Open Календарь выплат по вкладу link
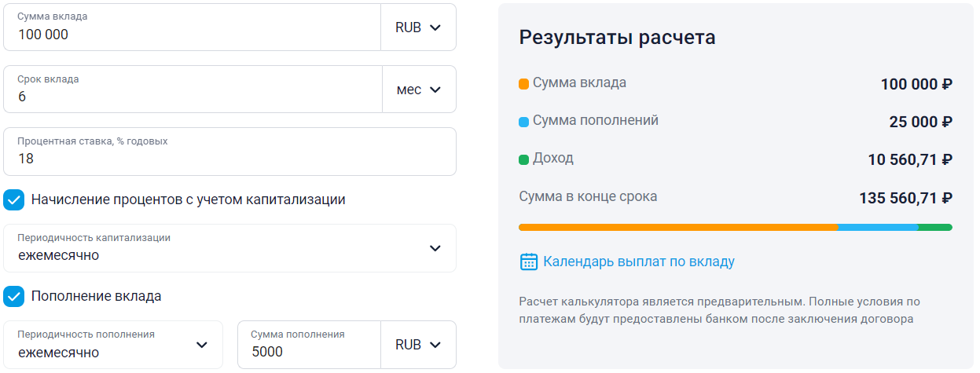980x373 pixels. (638, 261)
